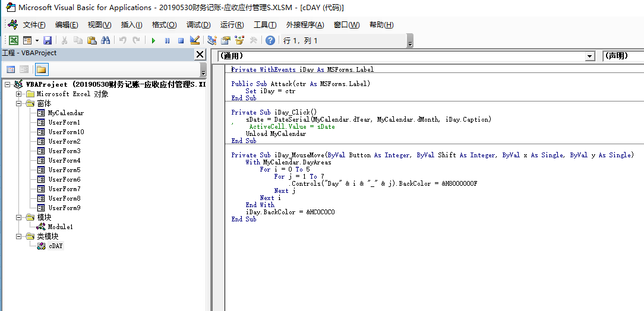This screenshot has width=644, height=311.
Task: Select UserForm3 in project tree
Action: pos(64,151)
